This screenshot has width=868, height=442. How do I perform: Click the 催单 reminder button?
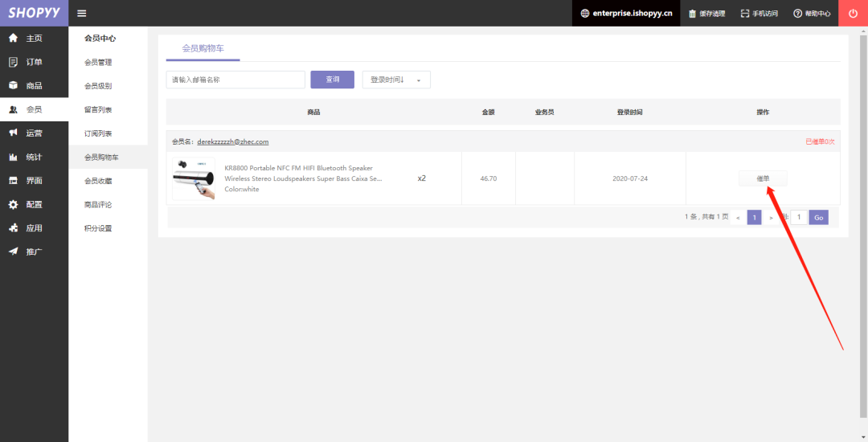pos(763,178)
